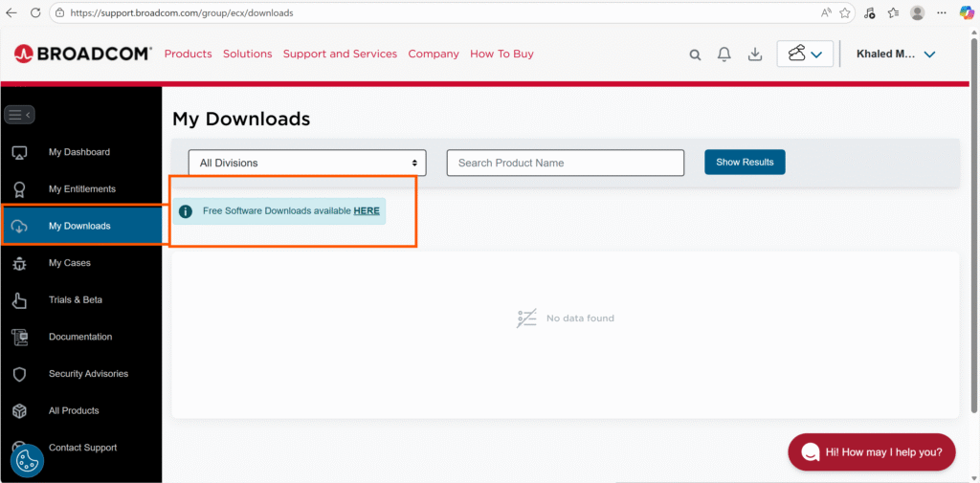Click the download tray icon in header
The width and height of the screenshot is (980, 483).
tap(755, 55)
